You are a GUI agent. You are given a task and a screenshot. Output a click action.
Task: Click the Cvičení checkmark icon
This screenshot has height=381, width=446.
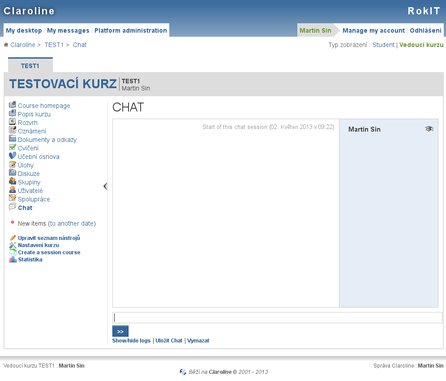(12, 147)
